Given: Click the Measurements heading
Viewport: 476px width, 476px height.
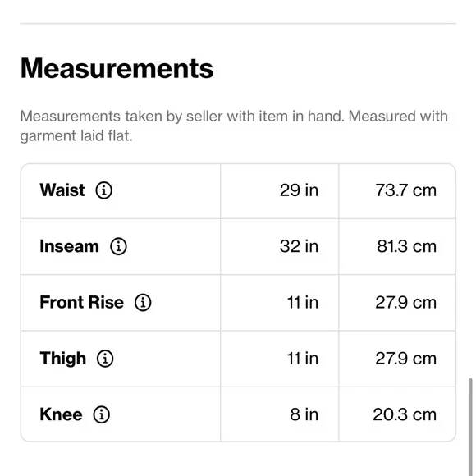Looking at the screenshot, I should point(117,68).
